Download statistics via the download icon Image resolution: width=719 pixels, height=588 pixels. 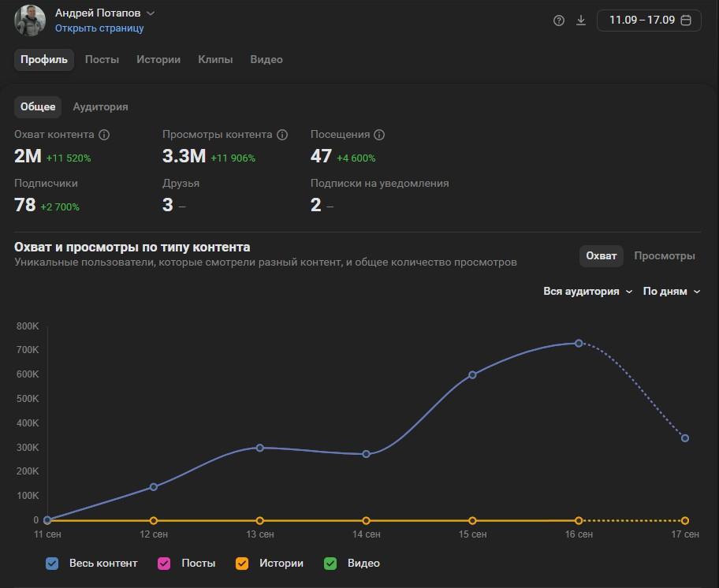581,20
